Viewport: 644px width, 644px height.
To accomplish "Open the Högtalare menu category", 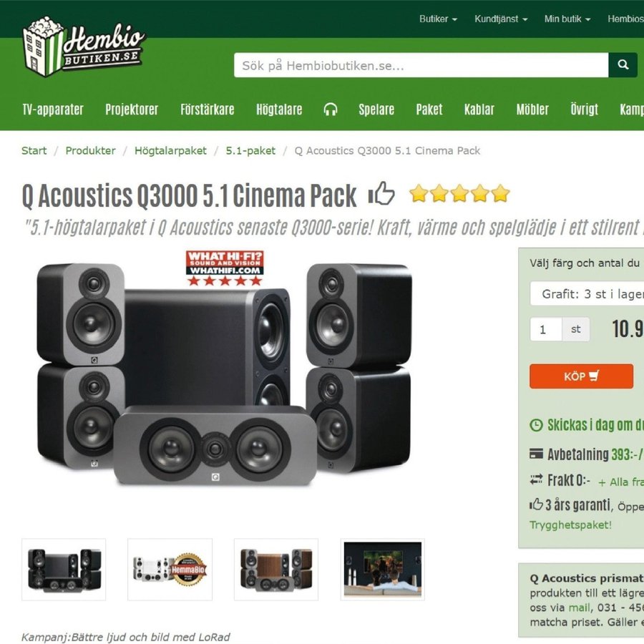I will [x=279, y=109].
